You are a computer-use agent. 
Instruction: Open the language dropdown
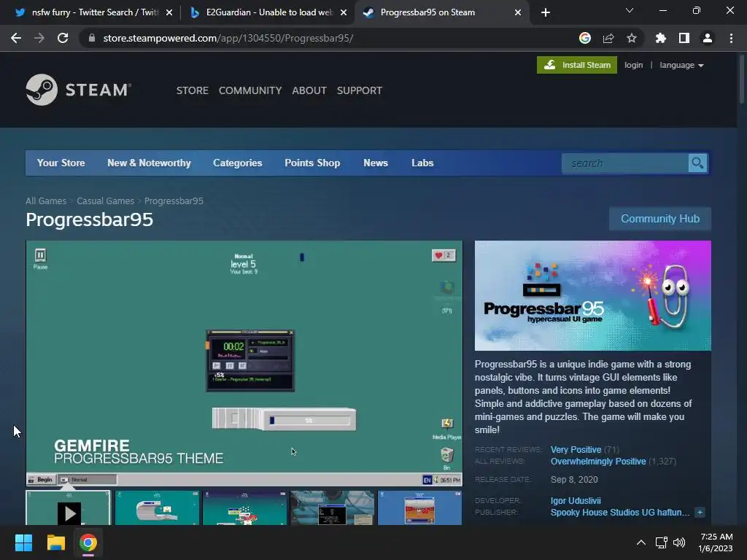(x=681, y=65)
